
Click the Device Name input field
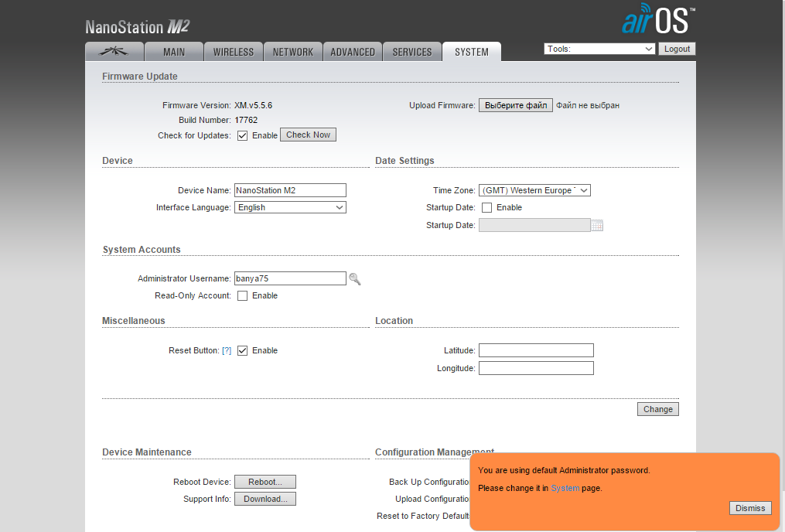[x=290, y=190]
